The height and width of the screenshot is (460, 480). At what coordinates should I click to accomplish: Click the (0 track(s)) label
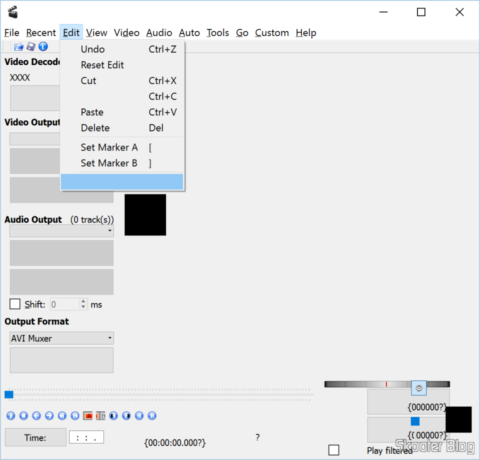tap(92, 220)
